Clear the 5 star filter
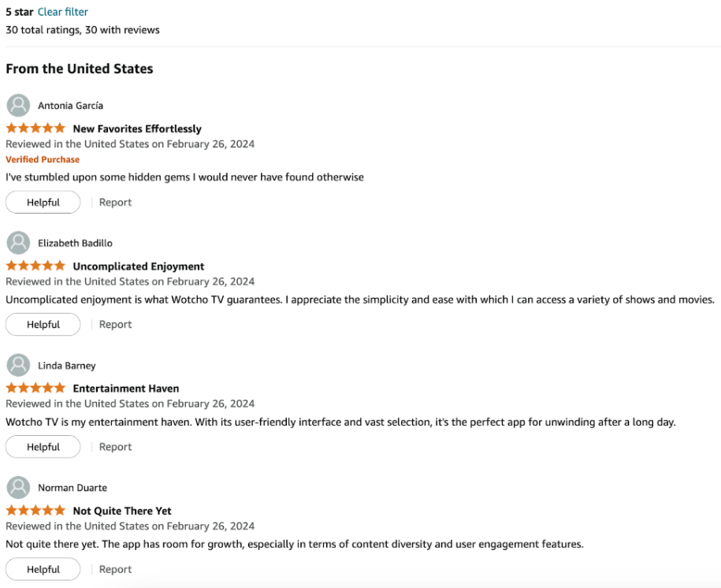This screenshot has width=721, height=588. tap(63, 12)
